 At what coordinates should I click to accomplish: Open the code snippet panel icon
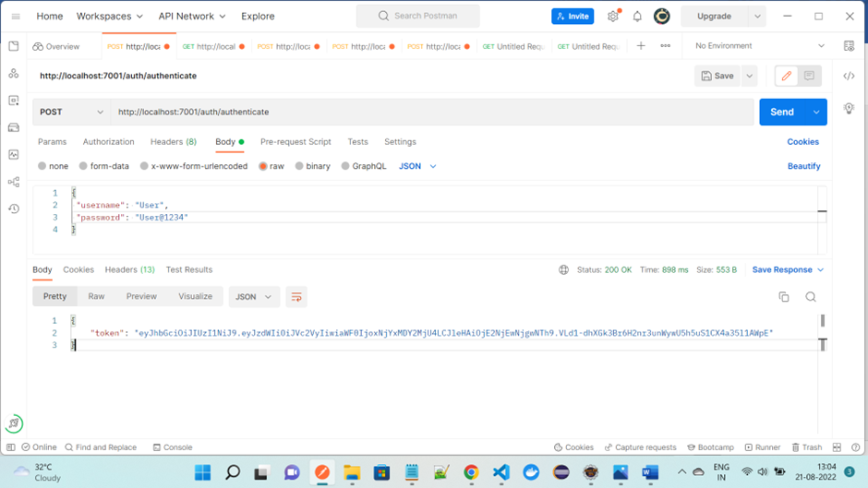click(849, 76)
